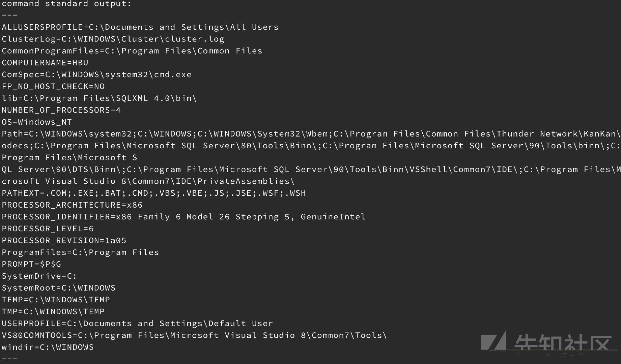Click the USERPROFILE Default User line
This screenshot has height=364, width=621.
[x=137, y=324]
